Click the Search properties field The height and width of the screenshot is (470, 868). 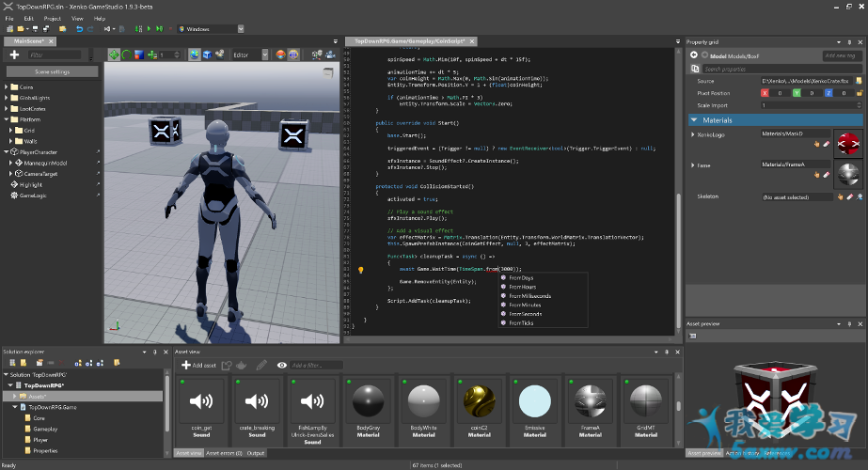781,70
